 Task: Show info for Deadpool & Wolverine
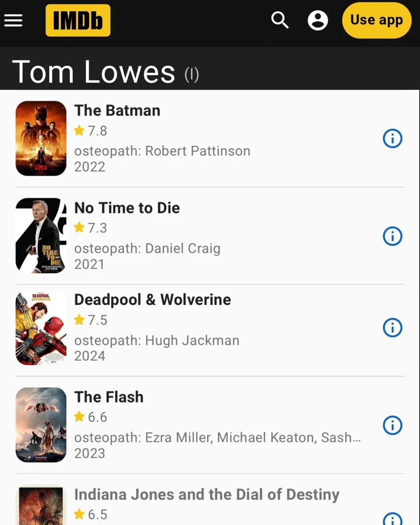pyautogui.click(x=392, y=328)
